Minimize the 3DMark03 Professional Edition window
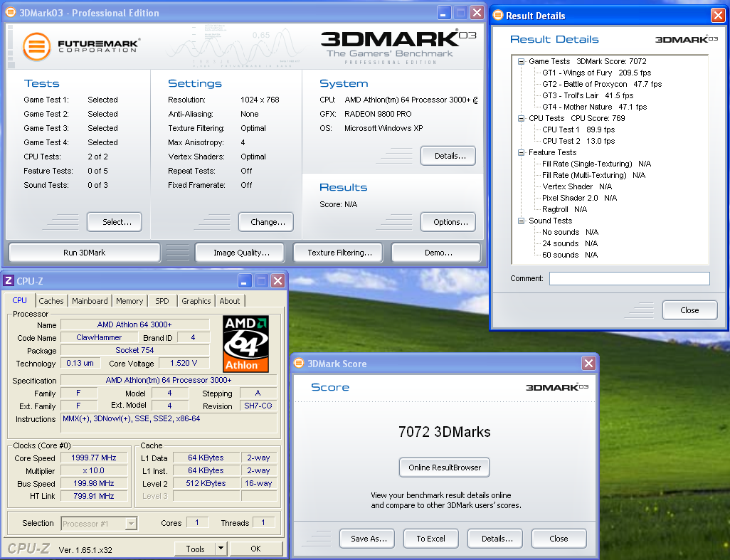 click(444, 13)
